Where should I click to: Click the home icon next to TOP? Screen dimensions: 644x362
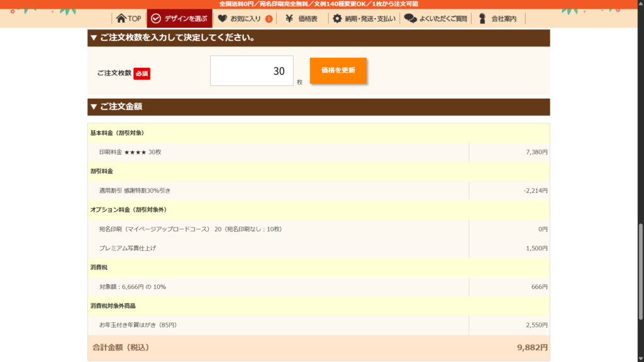pos(121,18)
